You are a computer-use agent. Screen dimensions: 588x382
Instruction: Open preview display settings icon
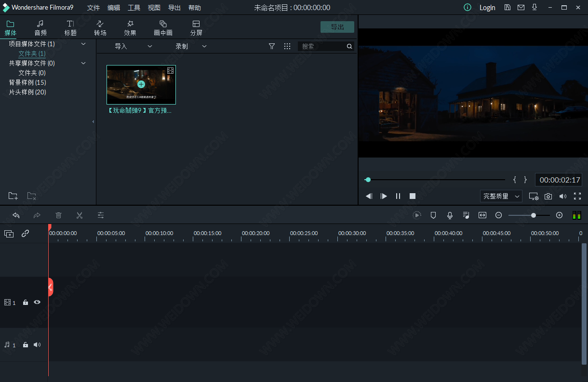coord(534,196)
